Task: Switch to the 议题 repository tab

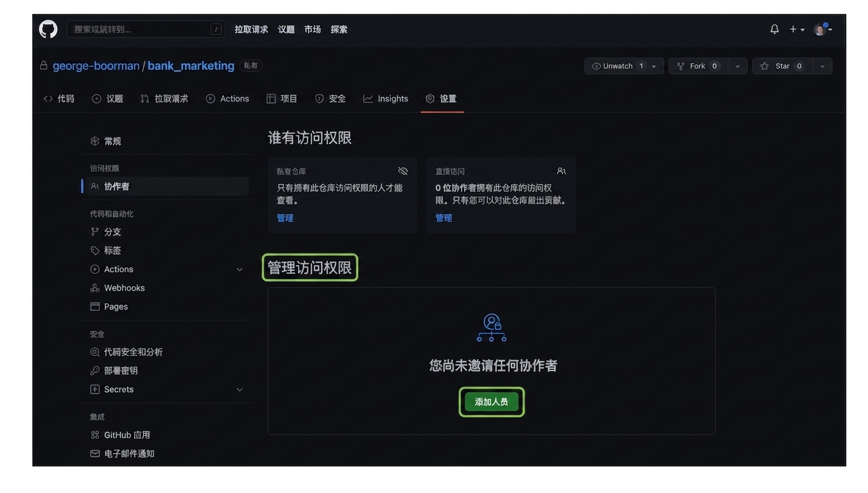Action: (107, 99)
